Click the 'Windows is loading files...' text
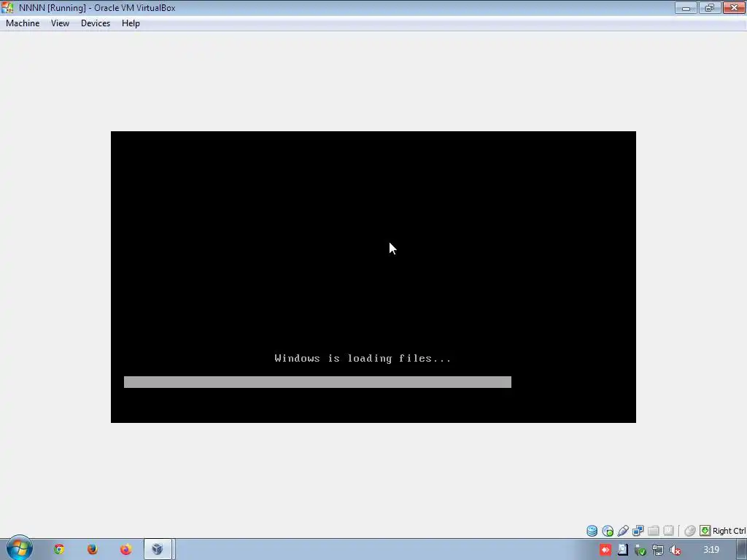Viewport: 747px width, 560px height. pyautogui.click(x=363, y=358)
